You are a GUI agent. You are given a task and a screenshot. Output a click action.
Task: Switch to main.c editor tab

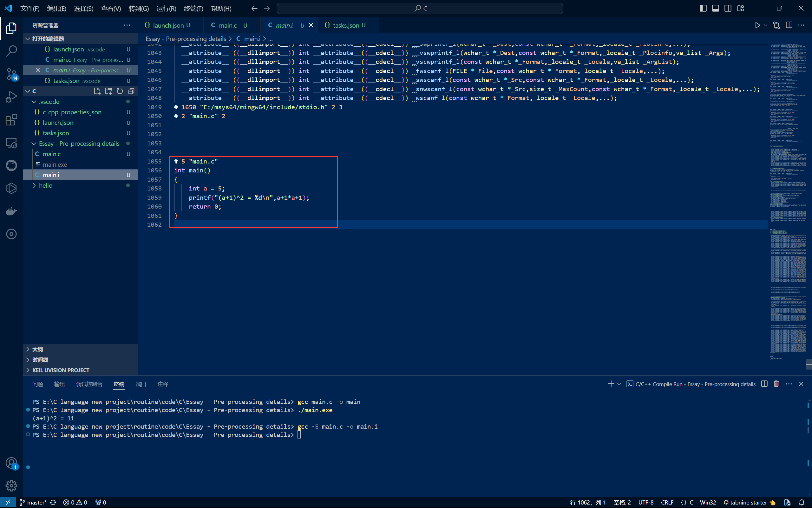click(232, 25)
